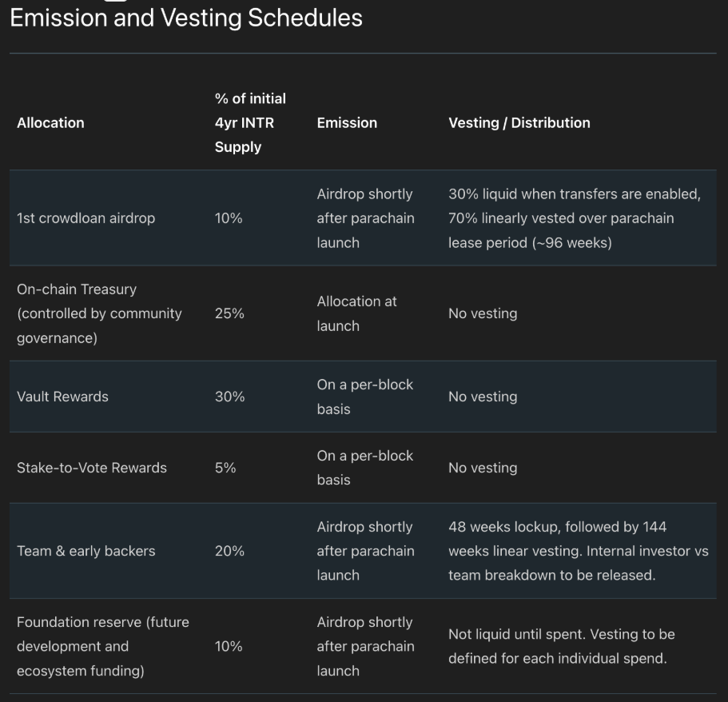Viewport: 728px width, 702px height.
Task: Select the Vault Rewards row label
Action: pos(62,397)
